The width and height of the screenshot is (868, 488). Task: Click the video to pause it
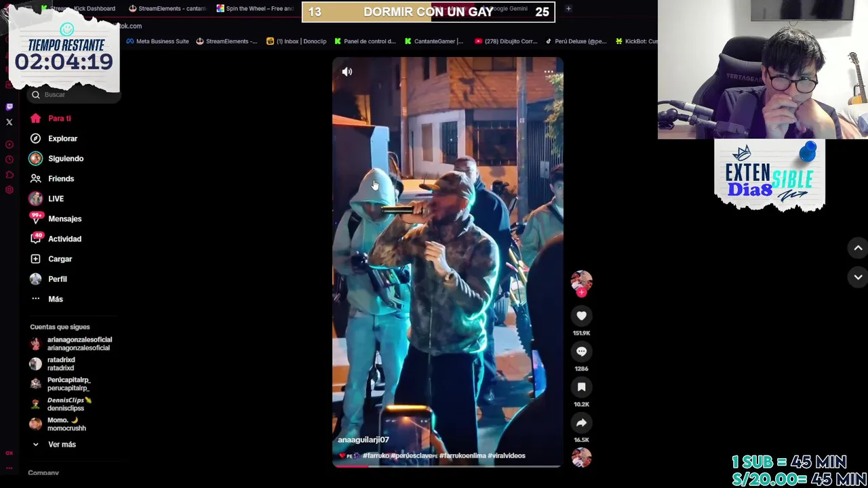coord(448,262)
